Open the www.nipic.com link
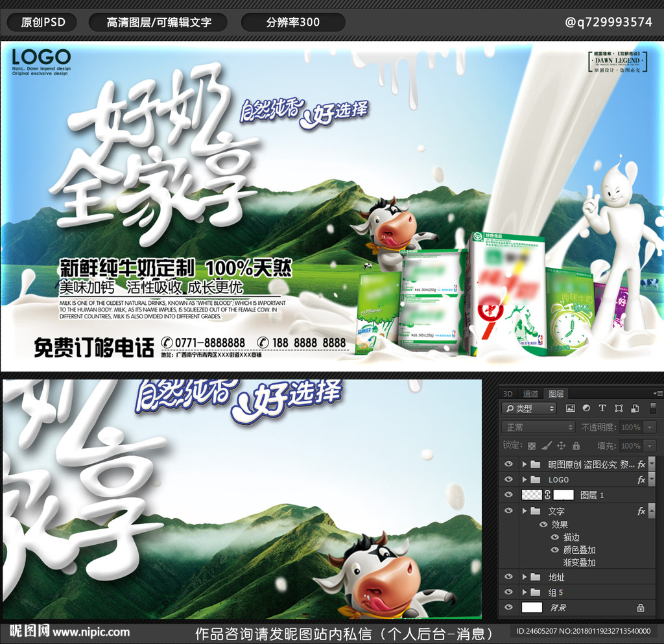Screen dimensions: 664x644 pos(91,632)
